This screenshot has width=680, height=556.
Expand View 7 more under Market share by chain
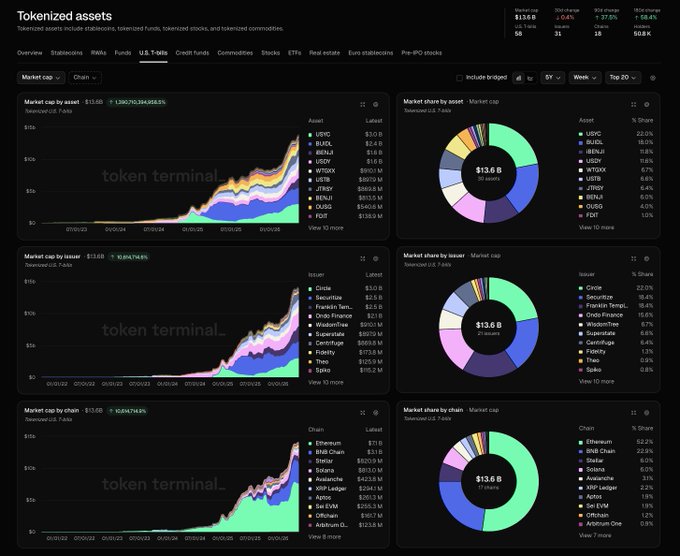595,535
